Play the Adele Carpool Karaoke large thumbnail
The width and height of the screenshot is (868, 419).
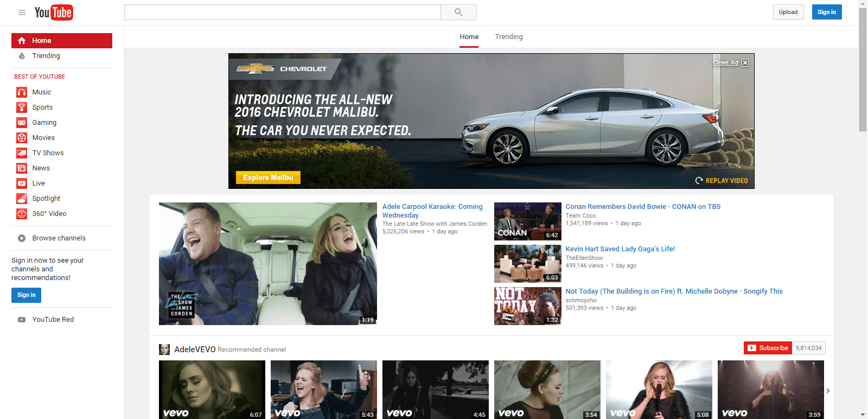point(268,264)
